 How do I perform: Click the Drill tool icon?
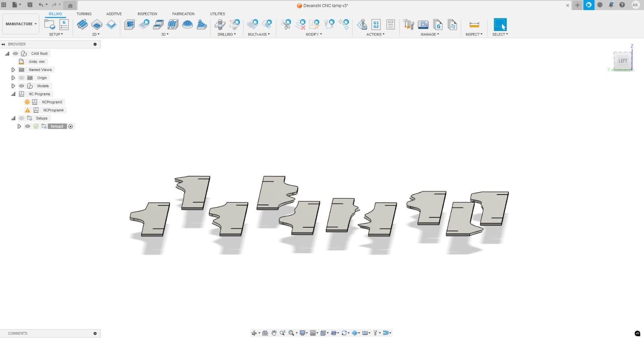pyautogui.click(x=220, y=25)
